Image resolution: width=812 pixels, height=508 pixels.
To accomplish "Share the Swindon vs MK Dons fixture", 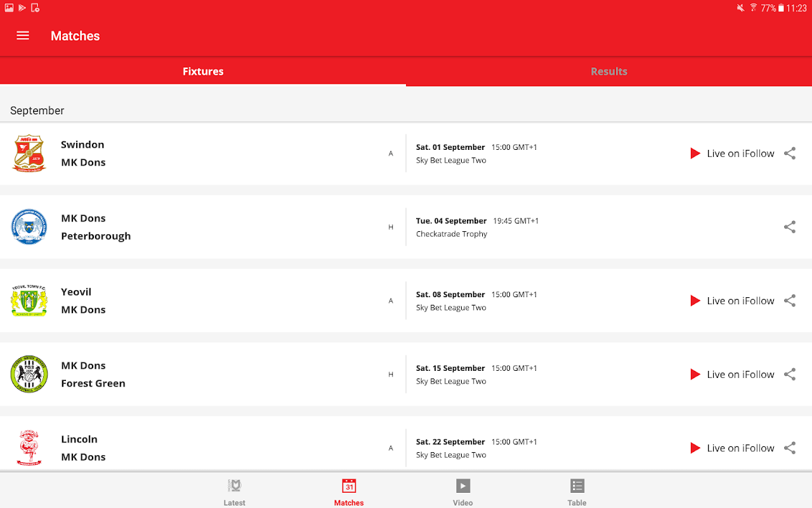I will [x=790, y=153].
